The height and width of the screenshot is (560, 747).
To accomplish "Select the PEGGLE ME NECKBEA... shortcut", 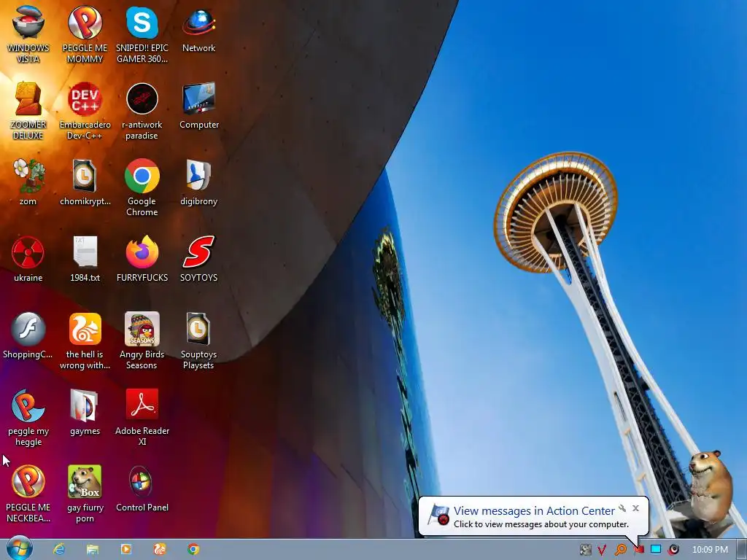I will tap(28, 494).
